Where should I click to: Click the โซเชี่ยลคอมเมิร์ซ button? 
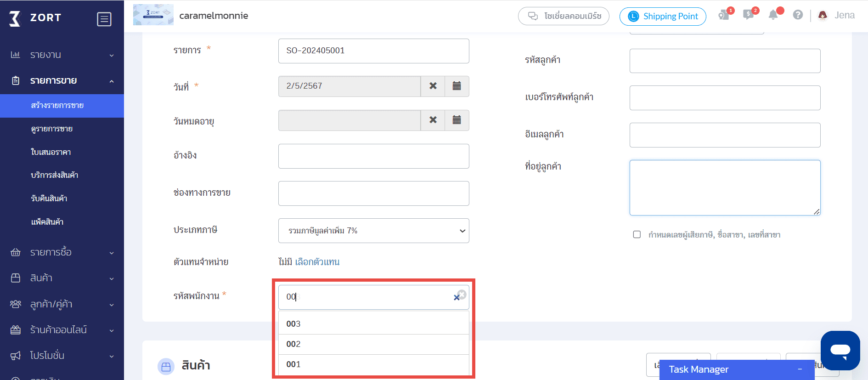[x=564, y=16]
